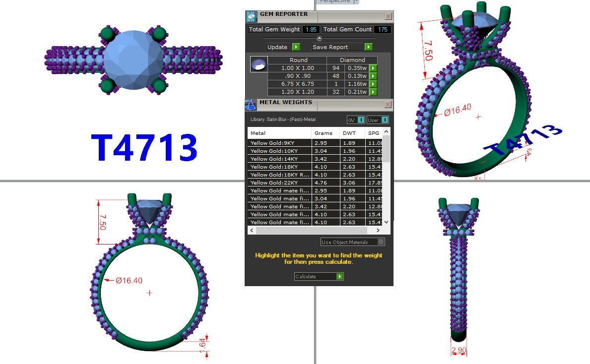The width and height of the screenshot is (590, 364).
Task: Click the Gem Reporter panel icon
Action: [x=252, y=16]
